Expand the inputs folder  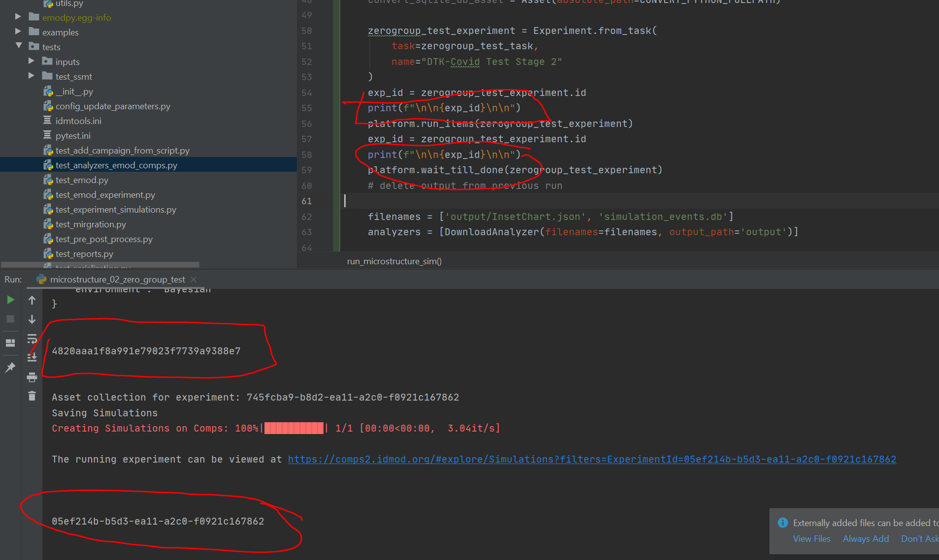pos(32,61)
